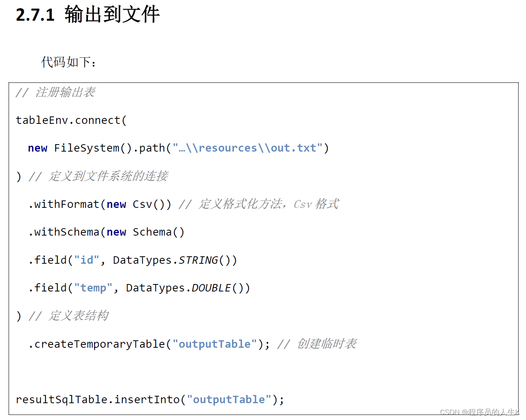The image size is (526, 420).
Task: Click "resultSqlTable.insertInto" in the last line
Action: click(97, 400)
